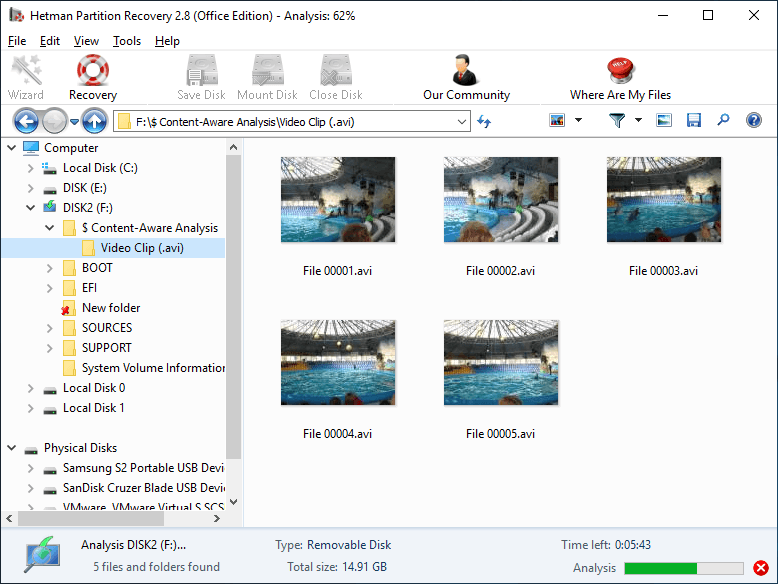The width and height of the screenshot is (778, 584).
Task: Open the File menu
Action: (x=17, y=41)
